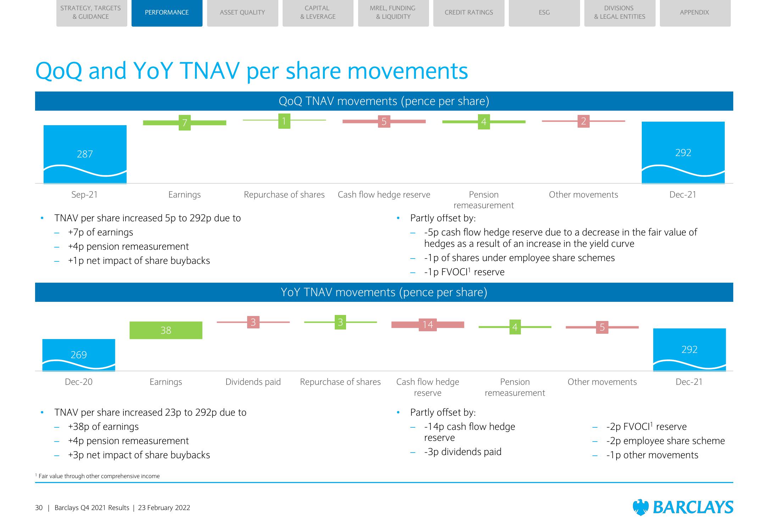Switch to the Asset Quality tab

point(243,13)
